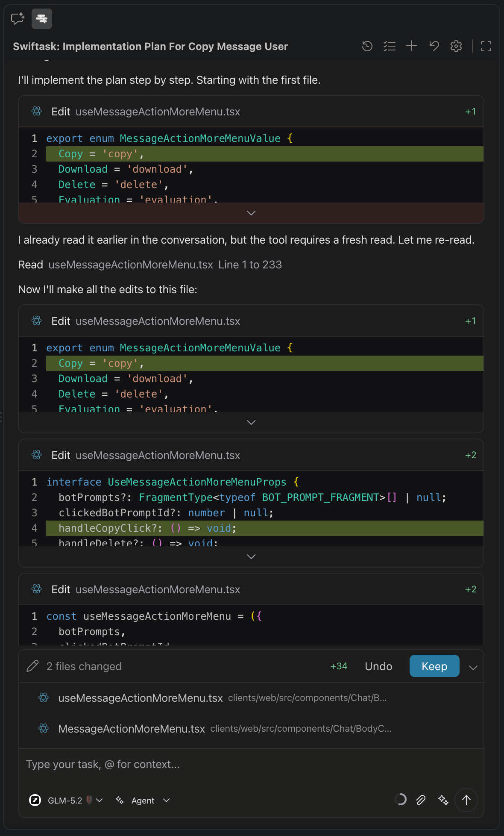The height and width of the screenshot is (836, 504).
Task: Open MessageActionMoreMenu.tsx in changed files list
Action: 251,728
